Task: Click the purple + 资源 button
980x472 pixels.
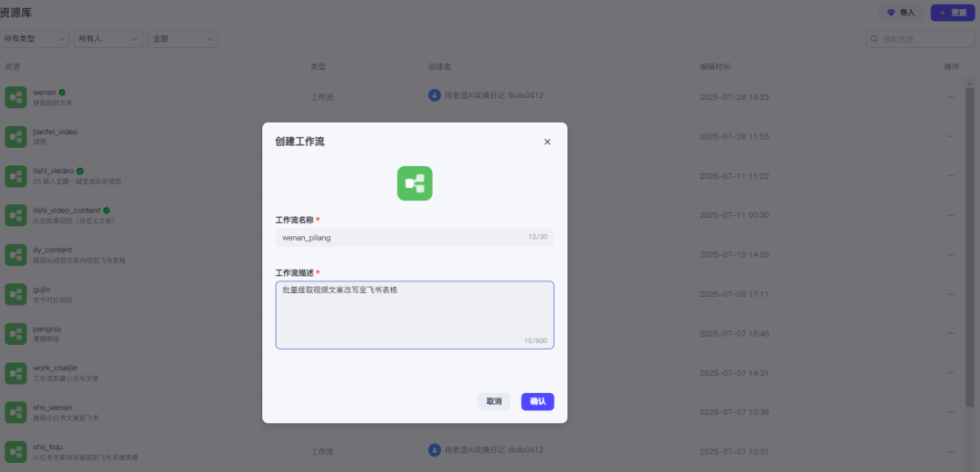Action: [x=953, y=13]
